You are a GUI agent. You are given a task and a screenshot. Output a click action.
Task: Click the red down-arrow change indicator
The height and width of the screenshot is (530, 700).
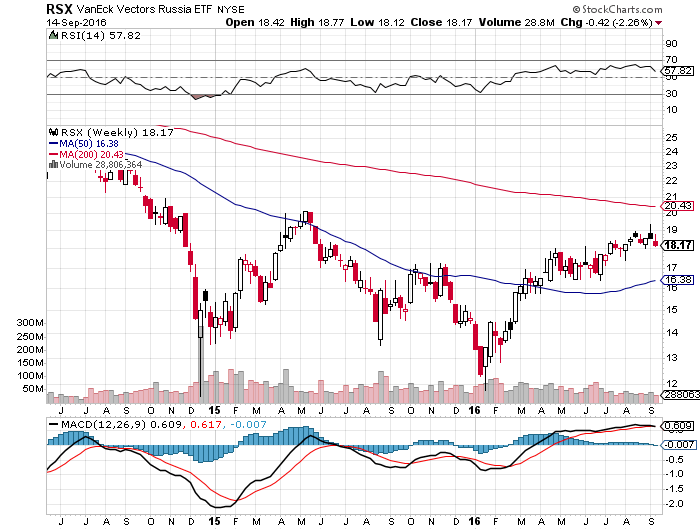[659, 23]
